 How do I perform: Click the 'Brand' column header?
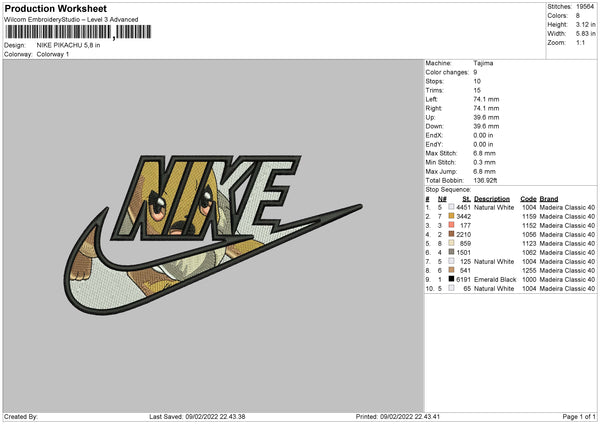[x=549, y=199]
